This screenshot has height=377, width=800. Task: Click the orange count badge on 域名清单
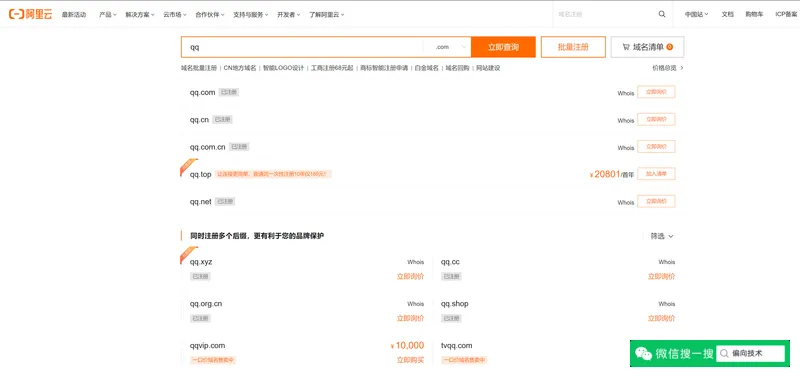[669, 47]
